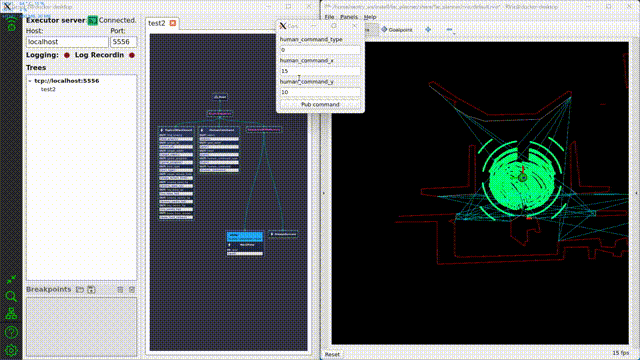This screenshot has height=360, width=640.
Task: Click the tree layout hierarchy icon in sidebar
Action: (x=11, y=313)
